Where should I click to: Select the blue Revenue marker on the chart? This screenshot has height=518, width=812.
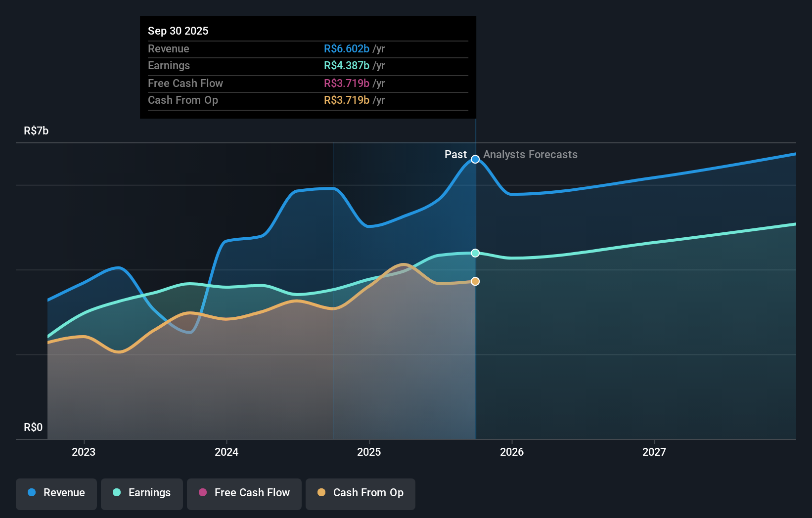tap(475, 159)
